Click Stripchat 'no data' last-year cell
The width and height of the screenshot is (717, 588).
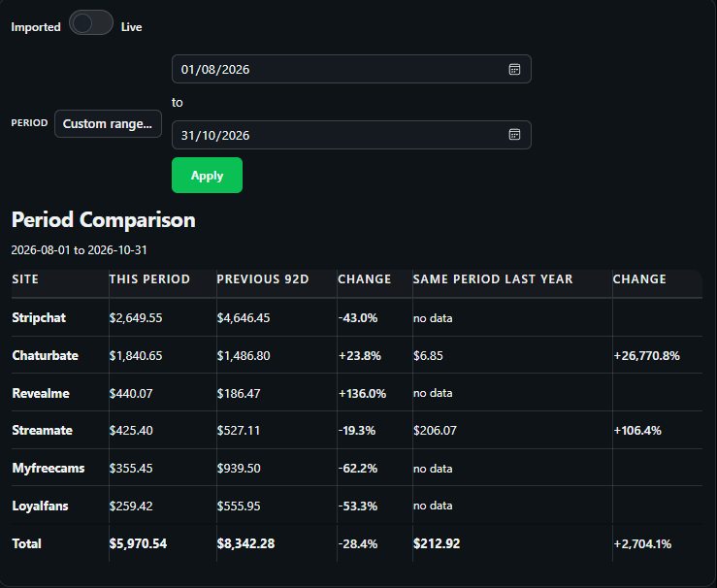(433, 318)
